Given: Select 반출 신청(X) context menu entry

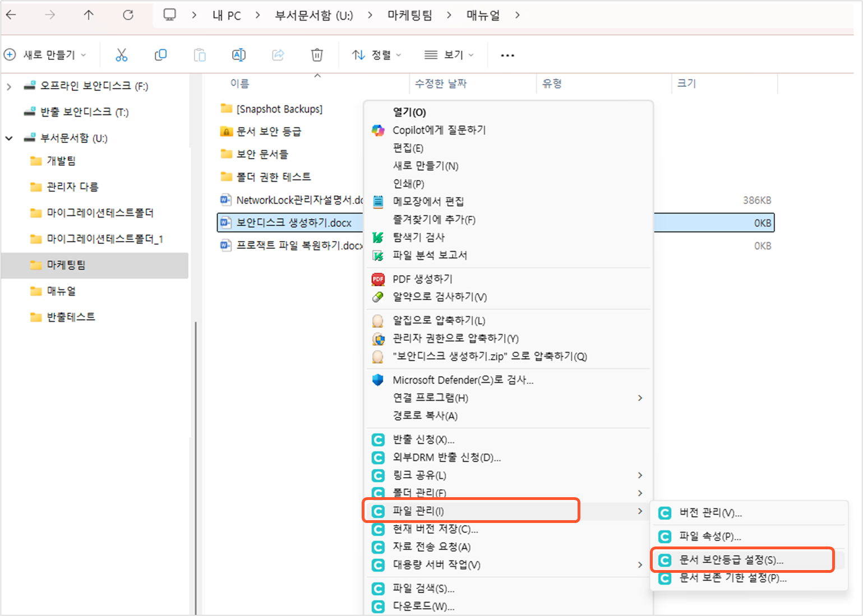Looking at the screenshot, I should click(x=423, y=439).
